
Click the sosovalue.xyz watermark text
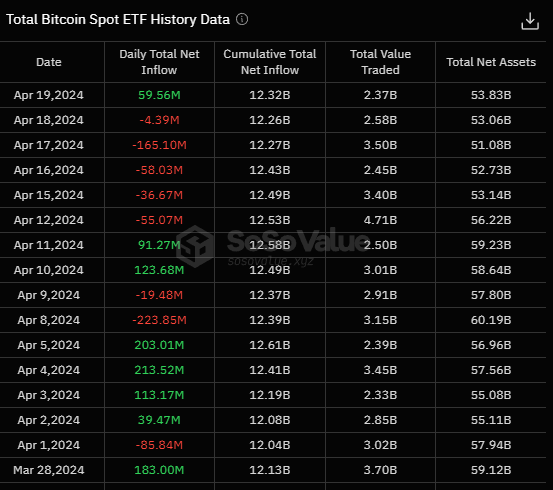pyautogui.click(x=271, y=261)
